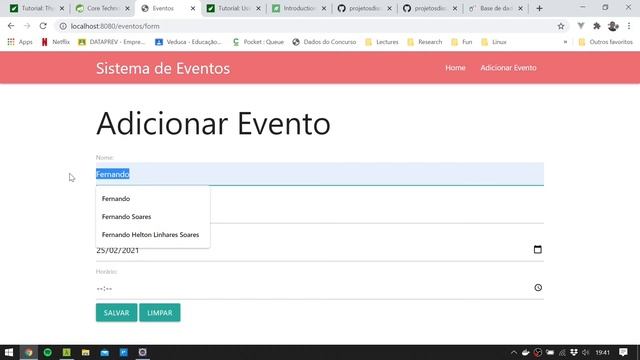
Task: Open the DATAPREV bookmark
Action: pos(112,42)
